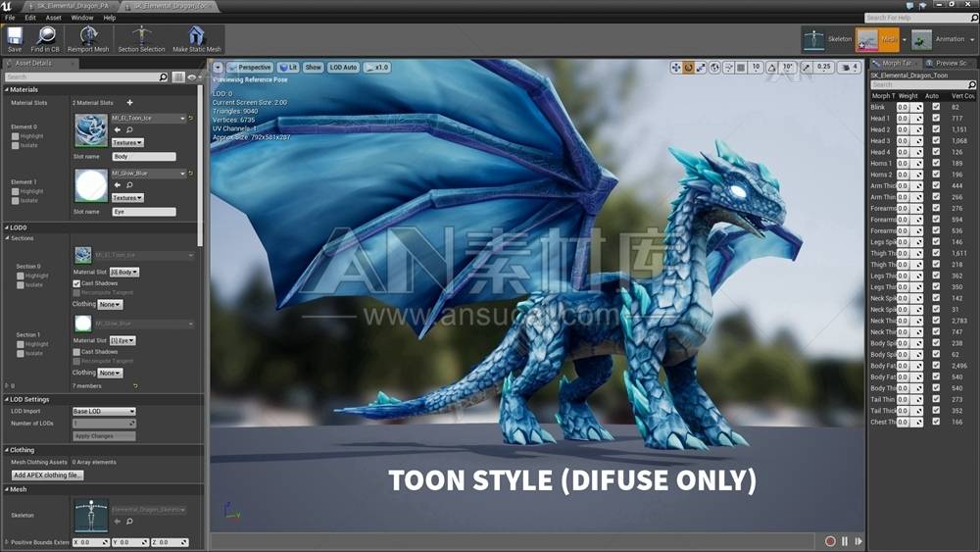Click Add APEX clothing file button
The height and width of the screenshot is (552, 980).
[x=47, y=476]
